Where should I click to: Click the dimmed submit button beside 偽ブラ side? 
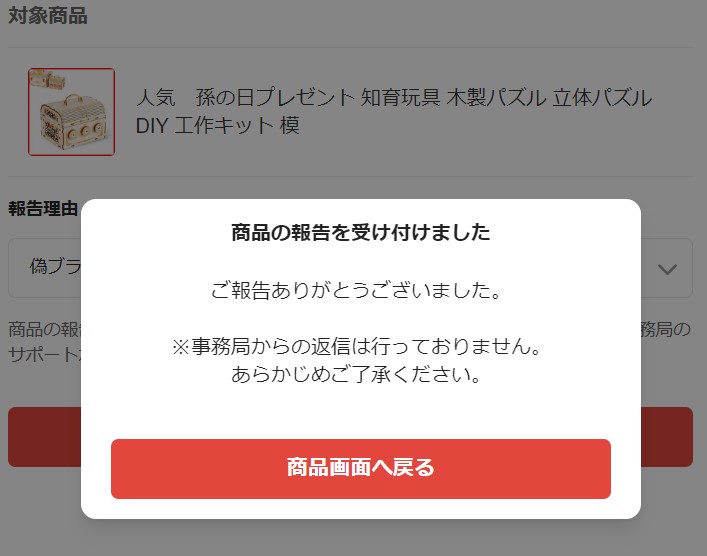[x=44, y=437]
